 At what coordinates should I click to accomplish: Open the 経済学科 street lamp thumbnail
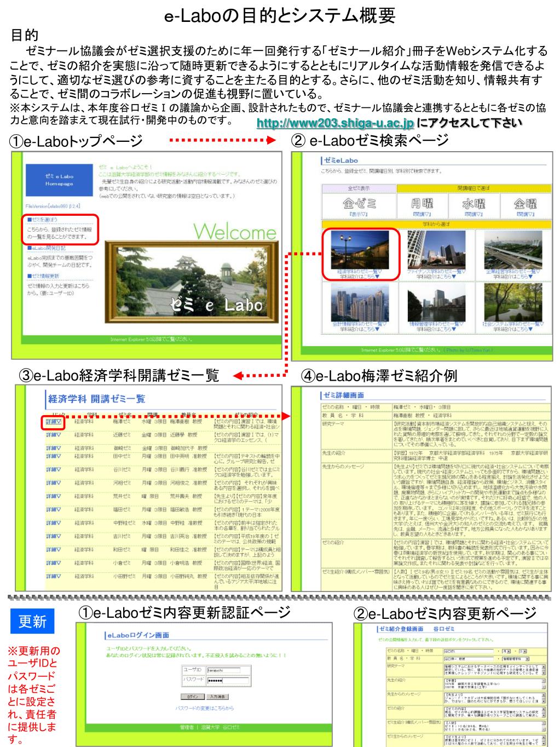(359, 250)
